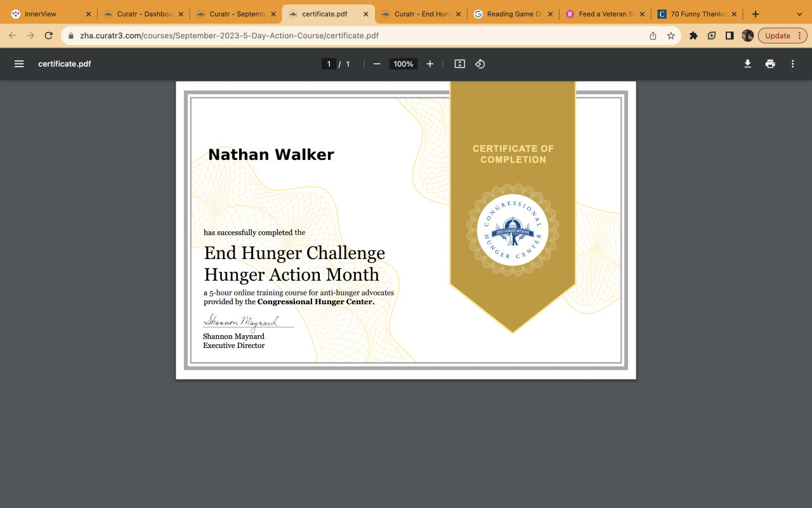Image resolution: width=812 pixels, height=508 pixels.
Task: Zoom in the PDF with plus icon
Action: (x=430, y=63)
